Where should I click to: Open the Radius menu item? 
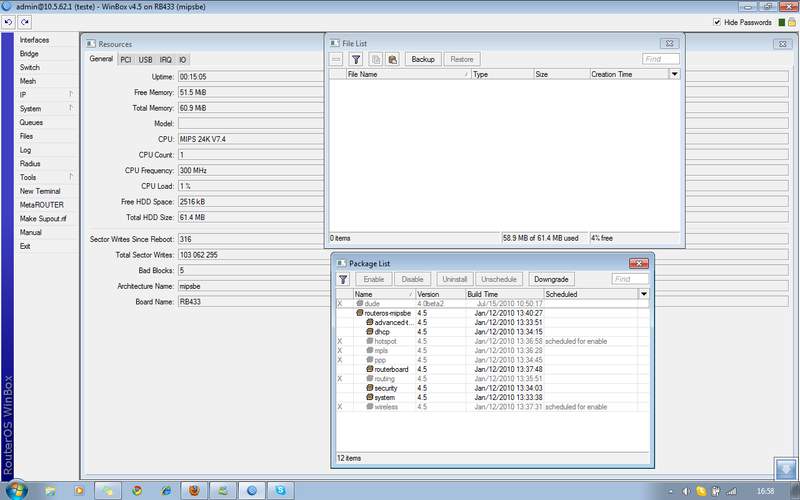[x=30, y=164]
